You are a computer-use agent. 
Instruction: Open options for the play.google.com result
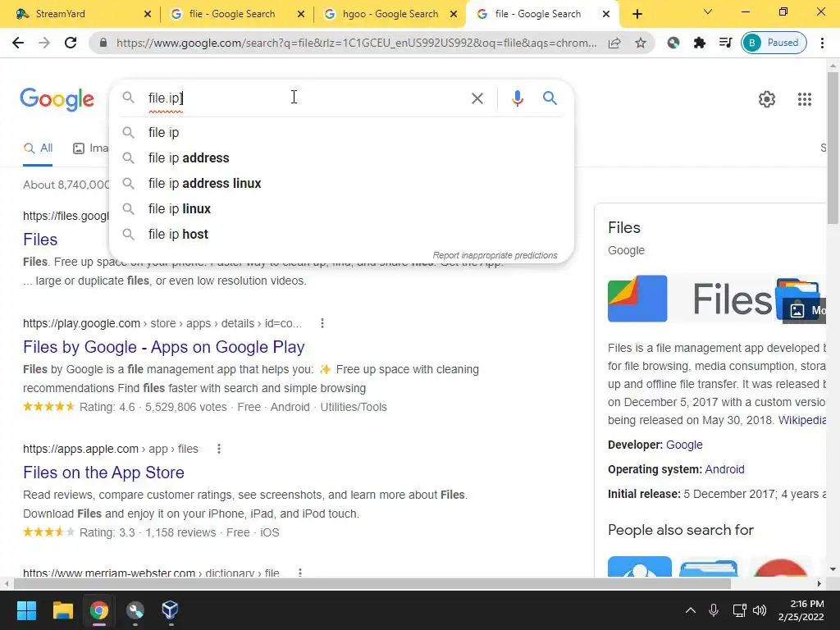(322, 323)
